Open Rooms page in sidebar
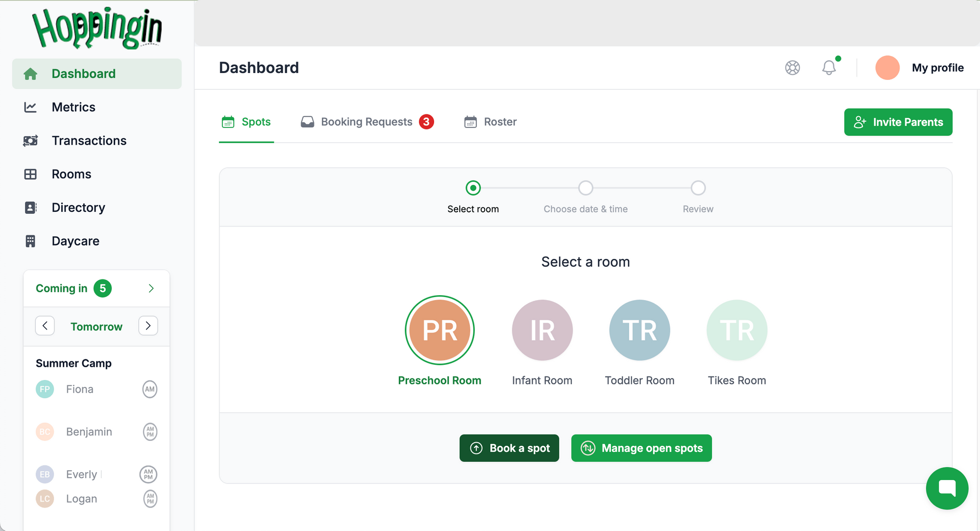This screenshot has width=980, height=531. click(72, 174)
